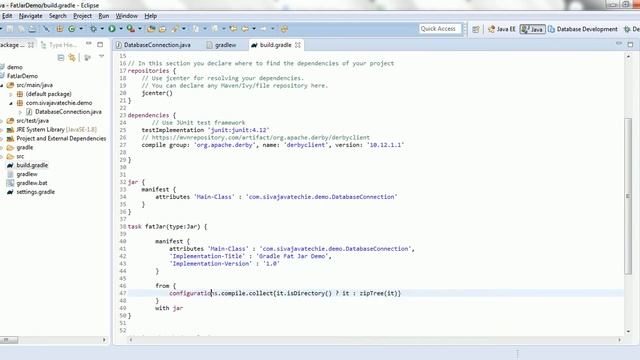Open Package Explorer View Menu dropdown
Screen dimensions: 640x360
(x=102, y=57)
